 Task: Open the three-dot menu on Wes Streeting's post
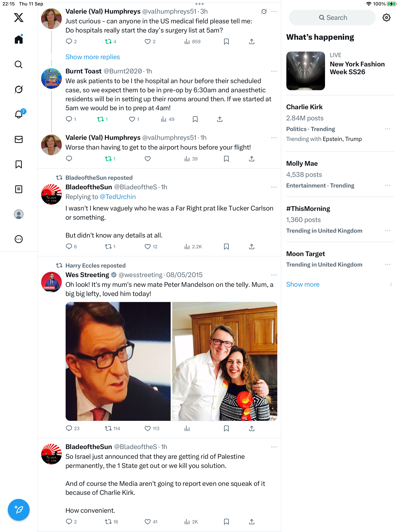coord(274,275)
